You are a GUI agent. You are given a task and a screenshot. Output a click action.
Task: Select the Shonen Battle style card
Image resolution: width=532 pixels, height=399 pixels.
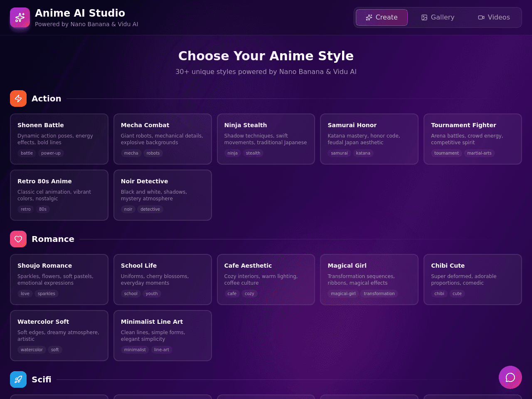59,139
